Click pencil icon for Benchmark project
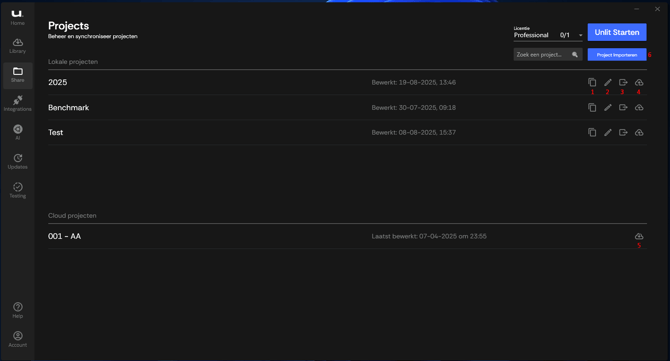The height and width of the screenshot is (361, 670). (x=608, y=107)
